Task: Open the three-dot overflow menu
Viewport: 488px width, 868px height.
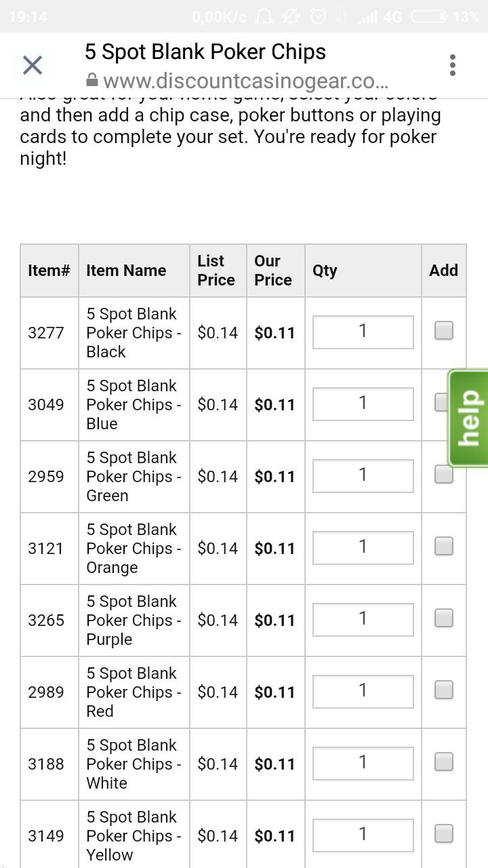Action: pyautogui.click(x=452, y=65)
